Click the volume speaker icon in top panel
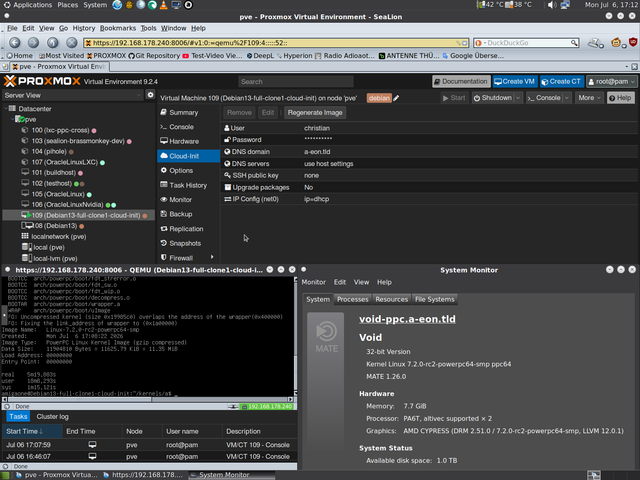This screenshot has height=480, width=640. 552,5
